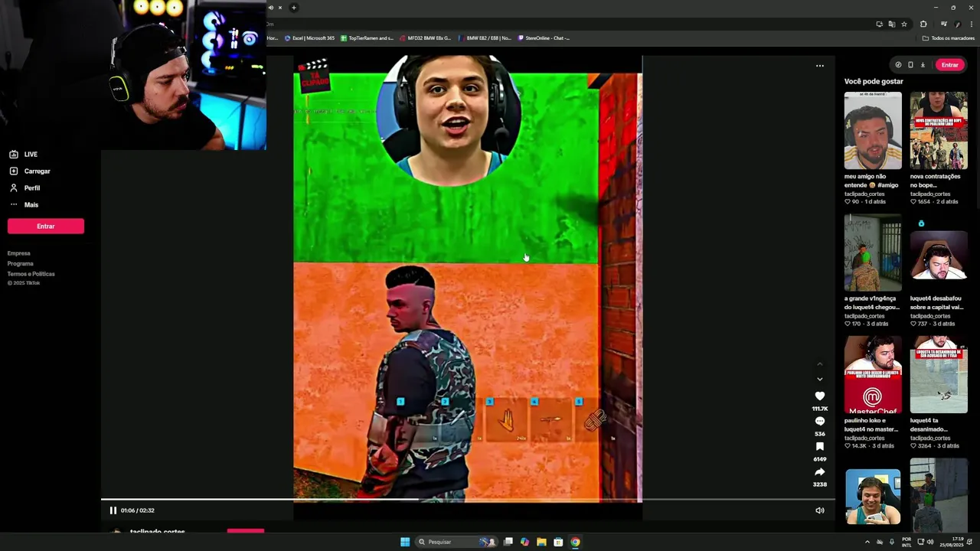Open BMW E82 / E88 bookmark
The width and height of the screenshot is (980, 551).
click(x=485, y=37)
